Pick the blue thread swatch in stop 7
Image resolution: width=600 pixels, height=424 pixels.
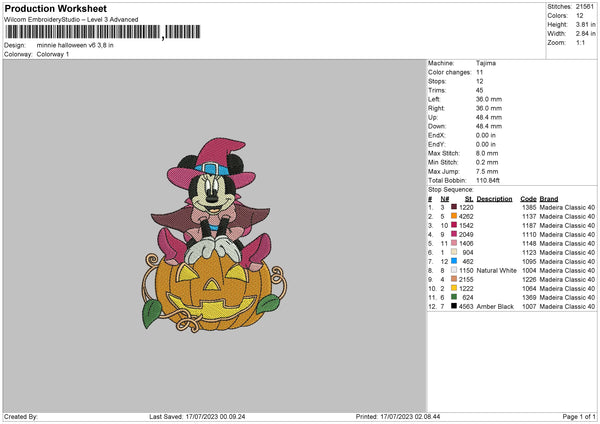click(456, 261)
